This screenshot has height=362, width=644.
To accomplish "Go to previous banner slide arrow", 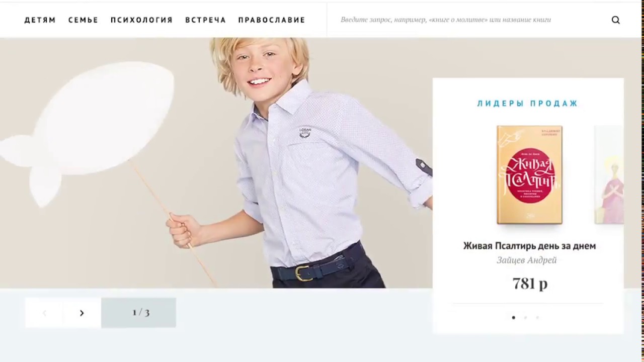I will tap(44, 313).
